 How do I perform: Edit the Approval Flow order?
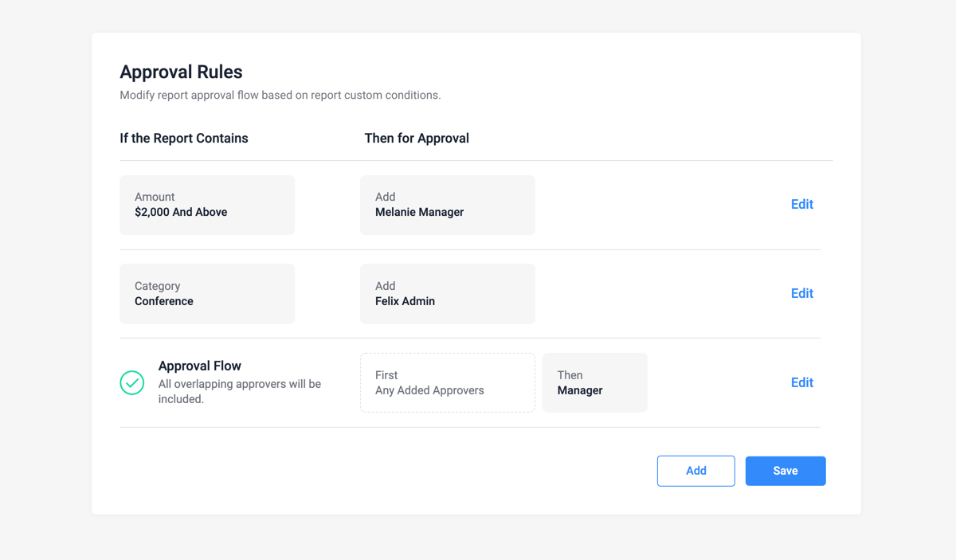(x=801, y=382)
